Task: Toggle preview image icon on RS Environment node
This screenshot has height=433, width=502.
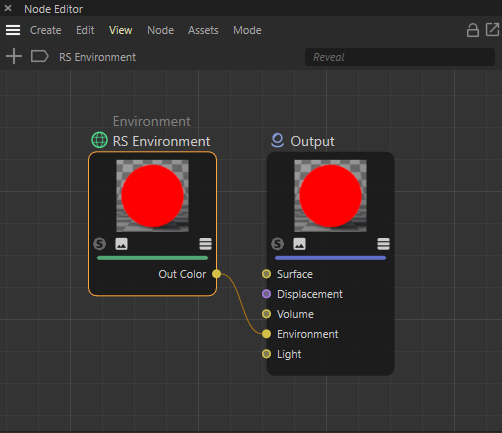Action: click(121, 244)
